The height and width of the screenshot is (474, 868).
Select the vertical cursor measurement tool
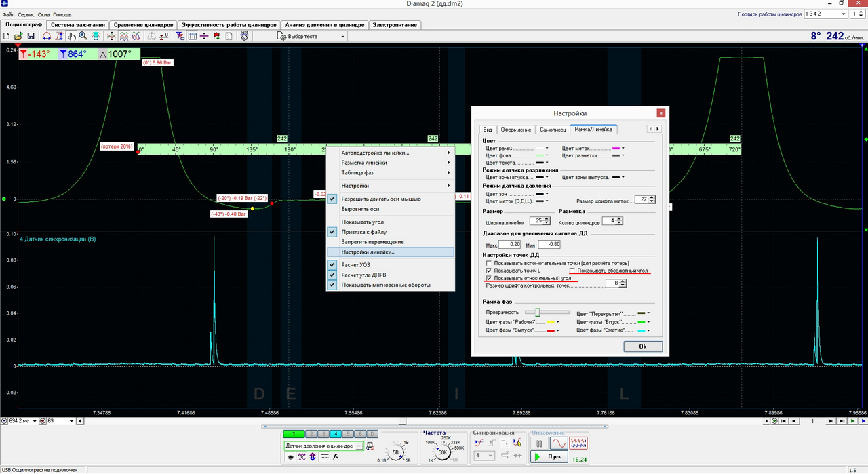pyautogui.click(x=59, y=36)
